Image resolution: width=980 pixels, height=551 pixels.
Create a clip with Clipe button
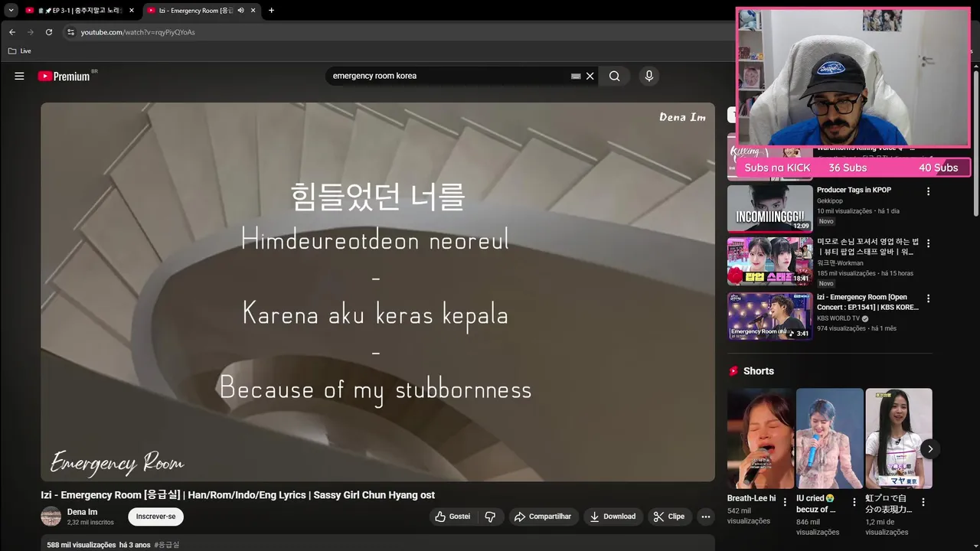(x=669, y=517)
